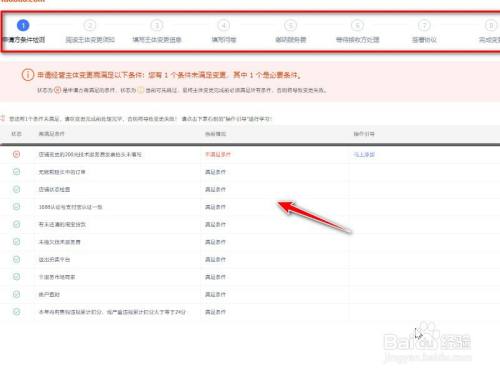
Task: Select the 申请方条件检测 step label
Action: coord(23,40)
